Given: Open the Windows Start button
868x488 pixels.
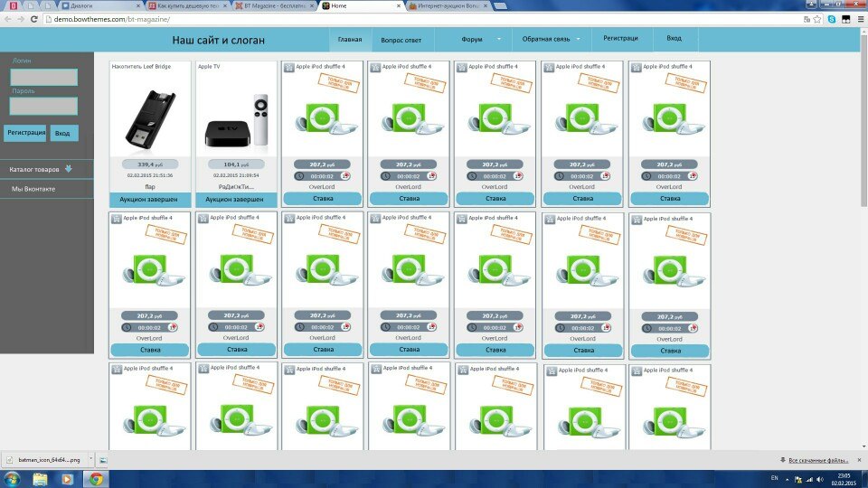Looking at the screenshot, I should (12, 479).
